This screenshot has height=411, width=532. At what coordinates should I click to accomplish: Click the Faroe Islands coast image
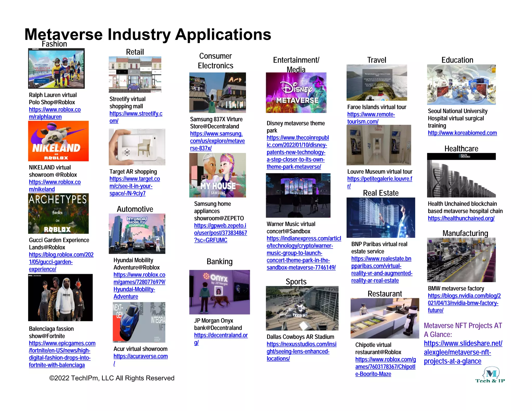pyautogui.click(x=377, y=83)
